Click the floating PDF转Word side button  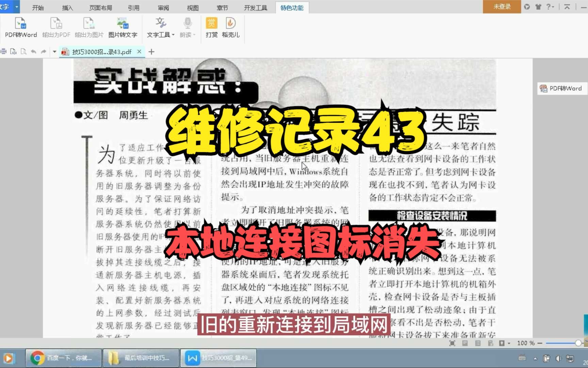click(x=561, y=88)
